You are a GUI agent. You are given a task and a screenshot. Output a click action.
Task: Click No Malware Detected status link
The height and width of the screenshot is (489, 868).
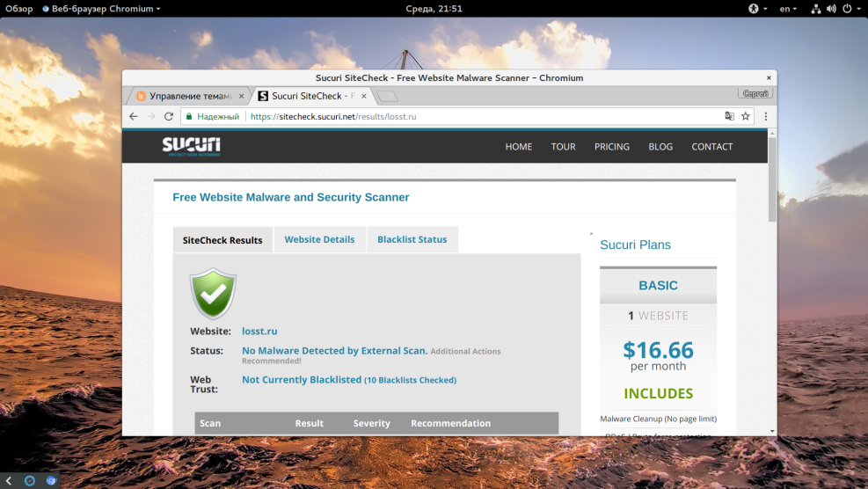coord(334,351)
